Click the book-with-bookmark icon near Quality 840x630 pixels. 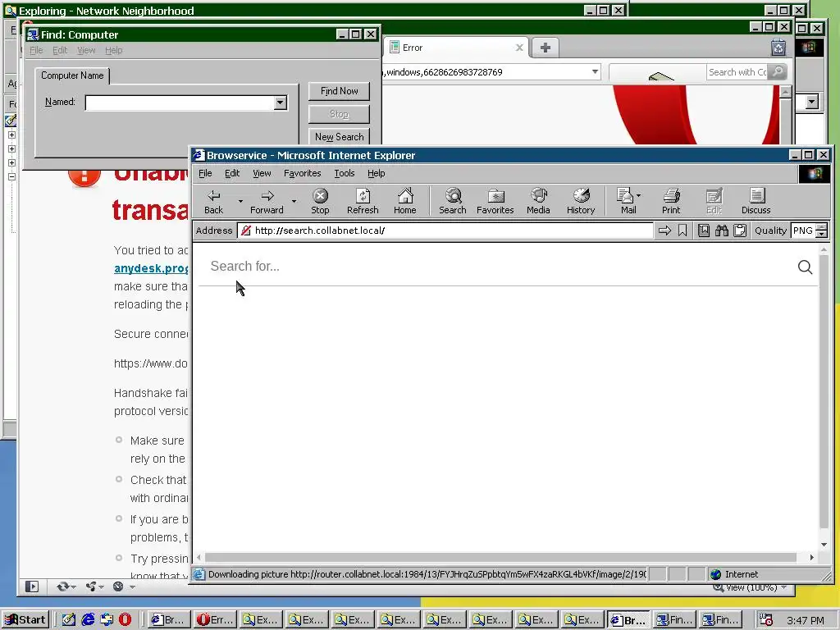point(703,231)
